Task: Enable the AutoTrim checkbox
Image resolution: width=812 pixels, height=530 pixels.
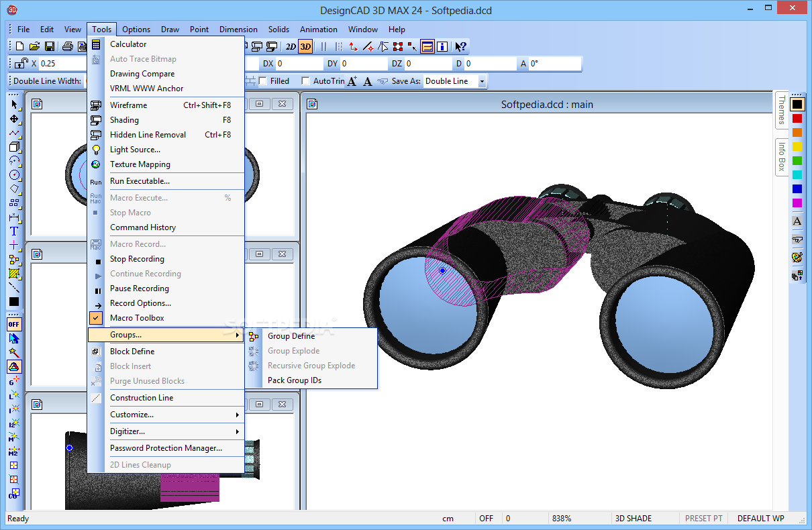Action: (306, 81)
